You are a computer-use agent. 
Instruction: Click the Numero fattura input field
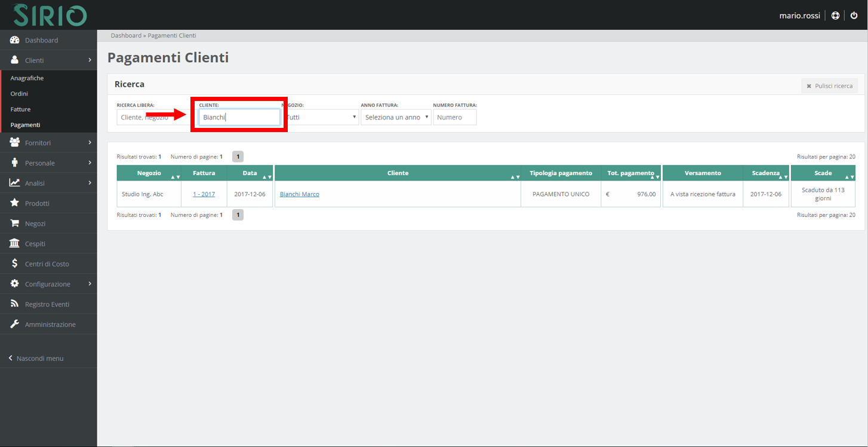point(455,117)
